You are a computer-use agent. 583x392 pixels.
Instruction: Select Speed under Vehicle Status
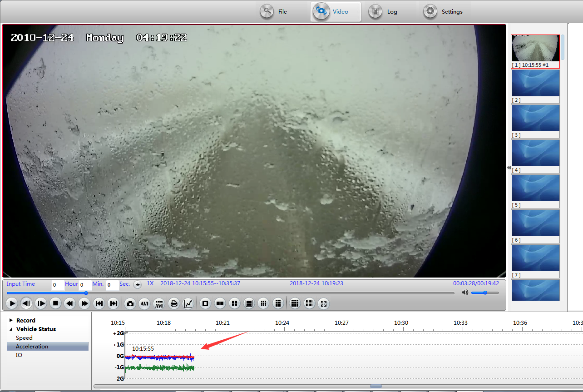[24, 338]
